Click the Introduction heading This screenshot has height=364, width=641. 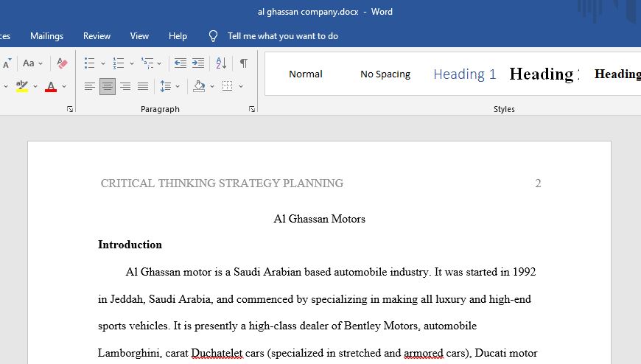click(x=130, y=245)
